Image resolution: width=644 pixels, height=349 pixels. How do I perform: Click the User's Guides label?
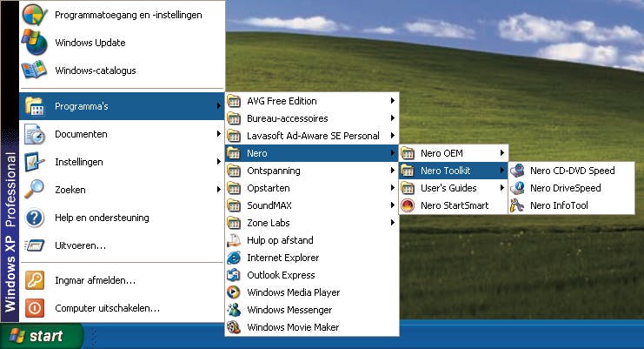tap(448, 188)
